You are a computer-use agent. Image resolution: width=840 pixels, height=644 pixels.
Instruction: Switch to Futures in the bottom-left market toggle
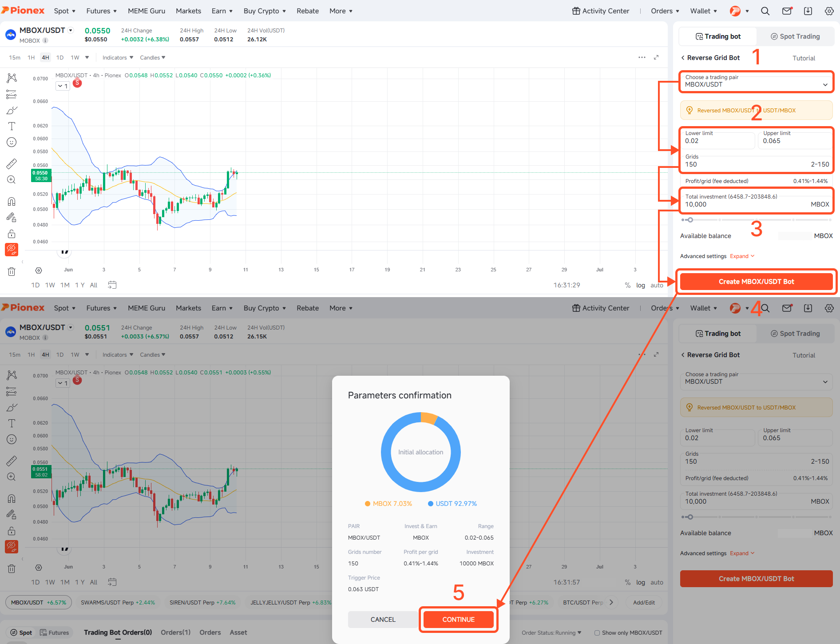54,632
